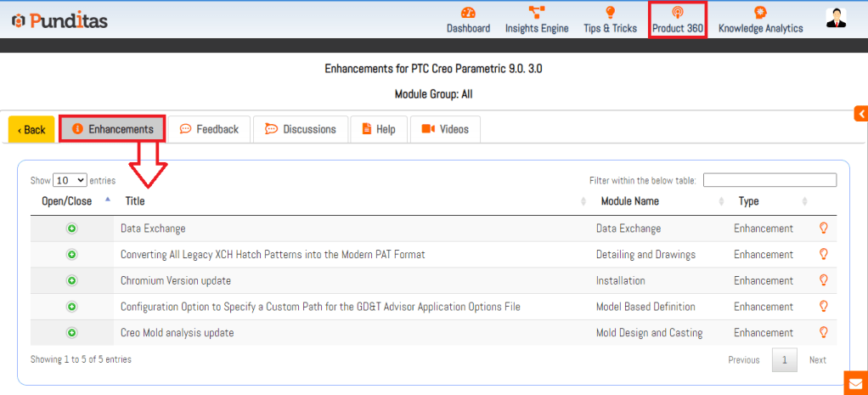This screenshot has width=868, height=395.
Task: Switch to the Feedback tab
Action: (x=209, y=129)
